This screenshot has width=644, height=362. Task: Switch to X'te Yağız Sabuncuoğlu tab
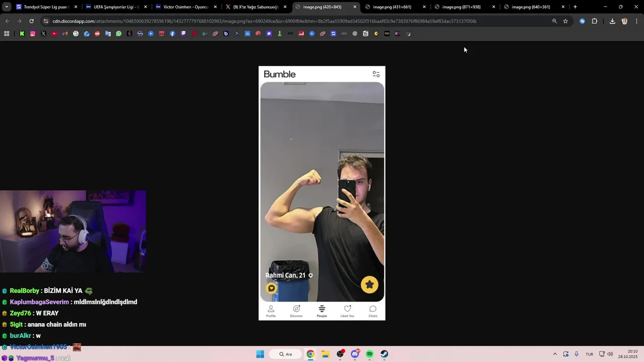(x=256, y=7)
